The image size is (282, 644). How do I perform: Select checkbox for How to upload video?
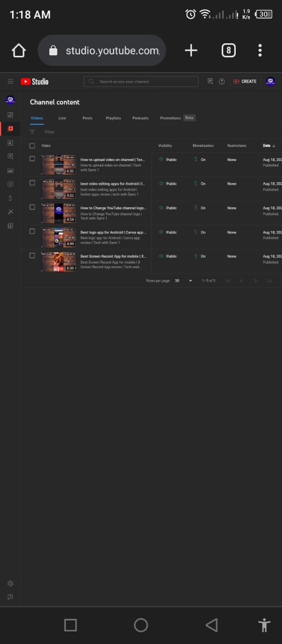pyautogui.click(x=32, y=158)
